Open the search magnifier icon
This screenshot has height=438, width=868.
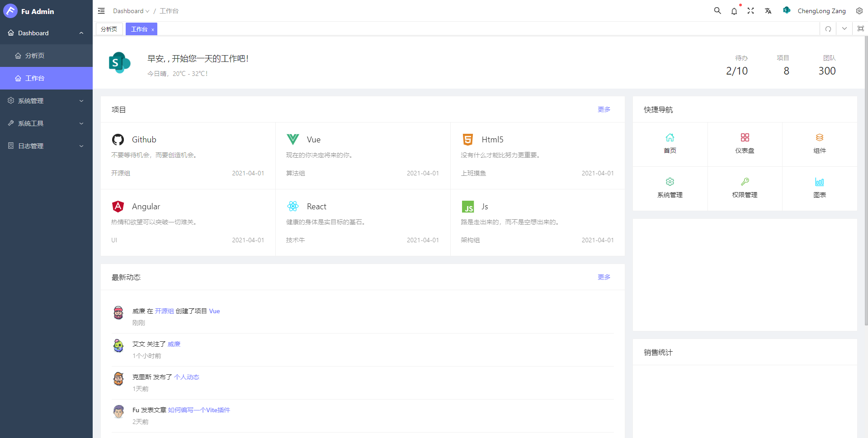717,11
